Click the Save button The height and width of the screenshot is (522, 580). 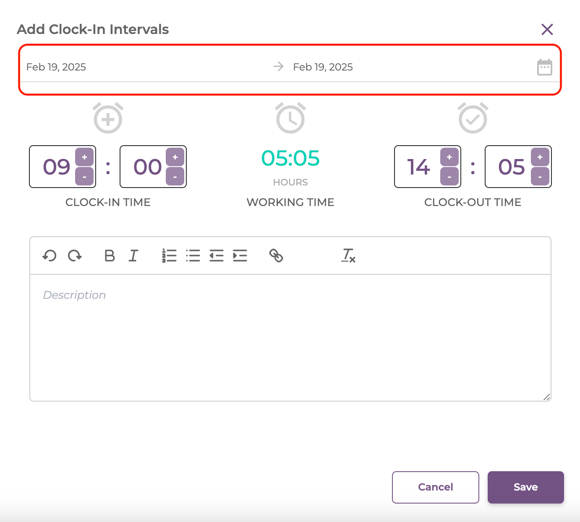[526, 487]
